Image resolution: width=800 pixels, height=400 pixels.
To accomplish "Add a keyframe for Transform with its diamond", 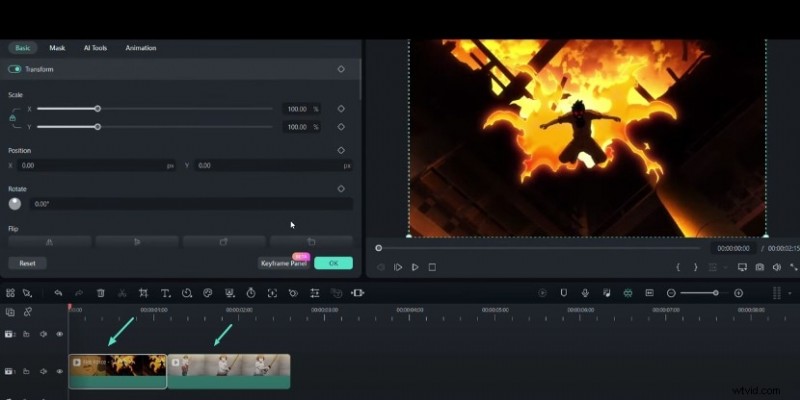I will pyautogui.click(x=341, y=69).
